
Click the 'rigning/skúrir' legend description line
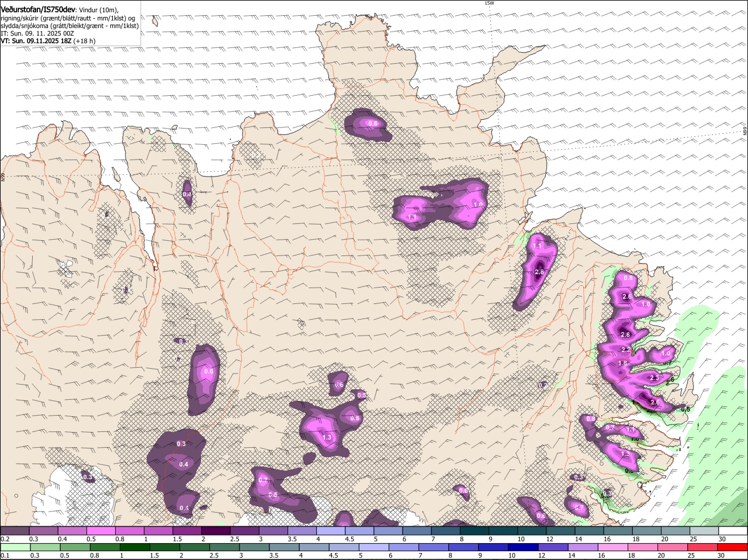point(68,18)
